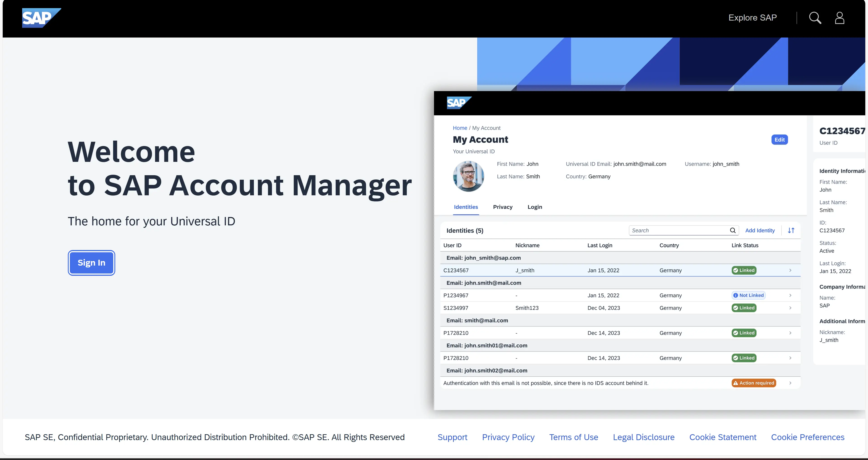Viewport: 868px width, 460px height.
Task: Expand the Action required row chevron
Action: (790, 383)
